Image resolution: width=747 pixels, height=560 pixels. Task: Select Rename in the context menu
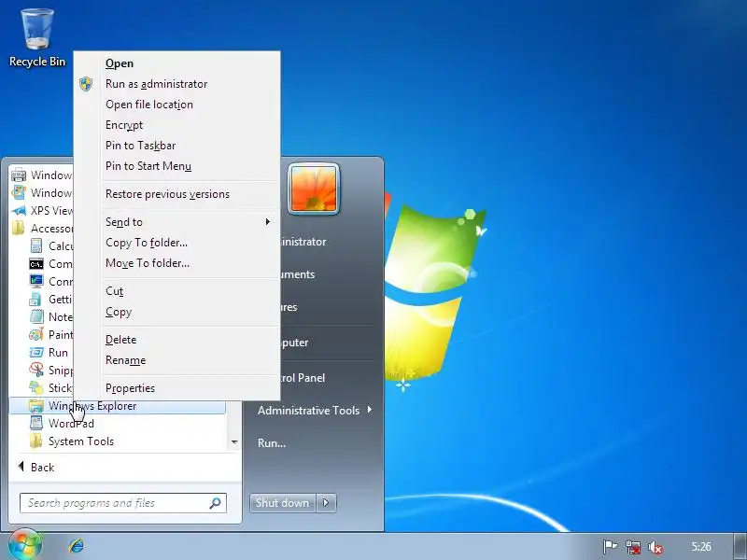point(125,360)
